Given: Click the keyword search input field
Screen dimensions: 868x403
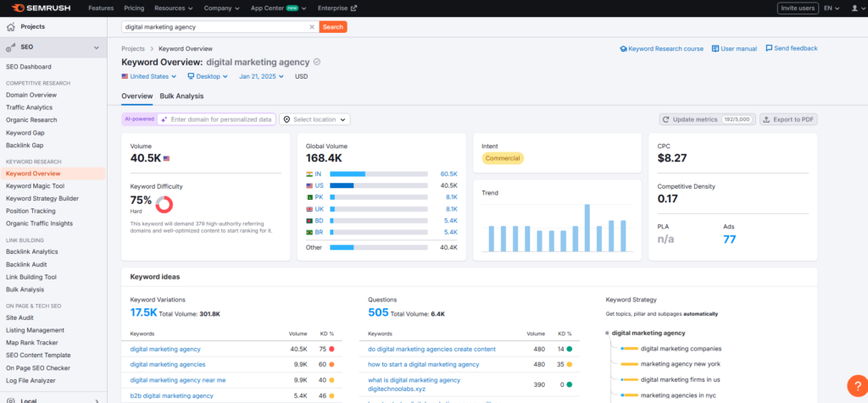Looking at the screenshot, I should tap(214, 26).
